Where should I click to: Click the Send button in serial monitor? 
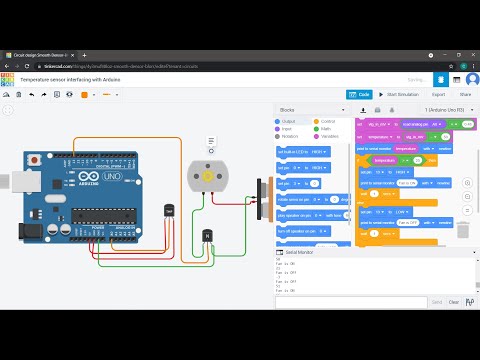(x=437, y=302)
